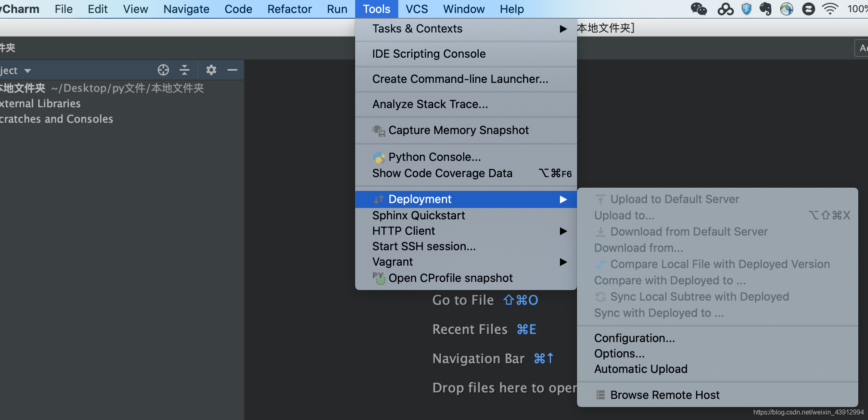Screen dimensions: 868x420
Task: Click the Recent Files hint text
Action: pos(470,329)
